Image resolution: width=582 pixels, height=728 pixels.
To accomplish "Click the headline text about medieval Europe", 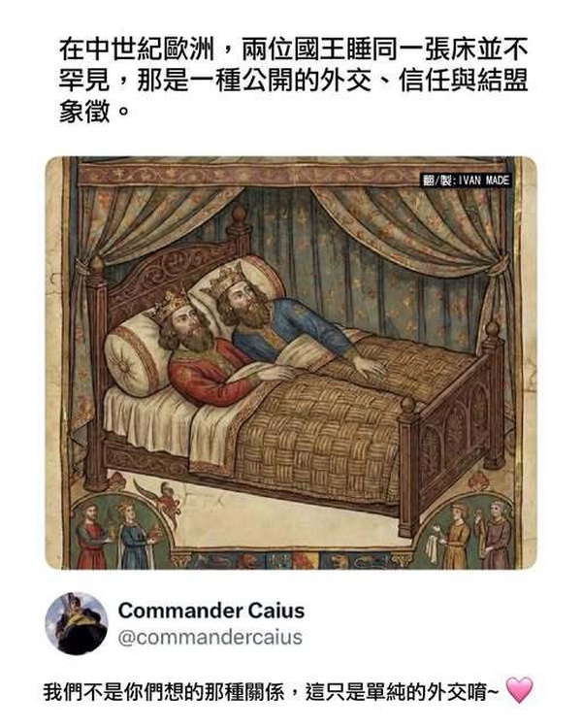I will click(293, 81).
